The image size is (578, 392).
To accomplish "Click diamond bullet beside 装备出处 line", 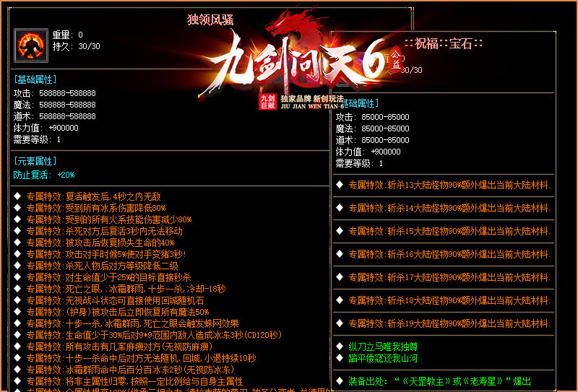I will (339, 380).
